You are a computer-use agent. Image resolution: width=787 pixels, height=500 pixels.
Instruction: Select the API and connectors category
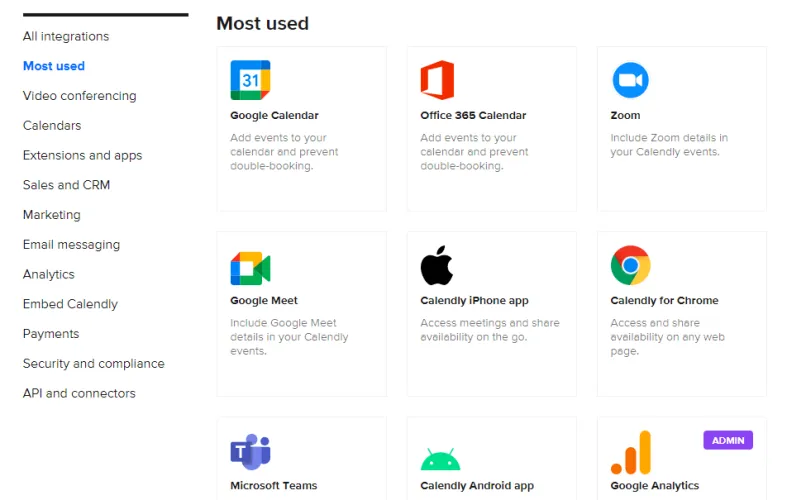point(79,394)
